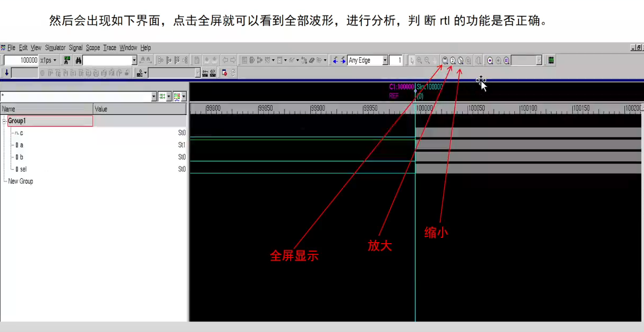This screenshot has width=644, height=332.
Task: Click the C1 cursor marker at 100000
Action: coord(402,86)
